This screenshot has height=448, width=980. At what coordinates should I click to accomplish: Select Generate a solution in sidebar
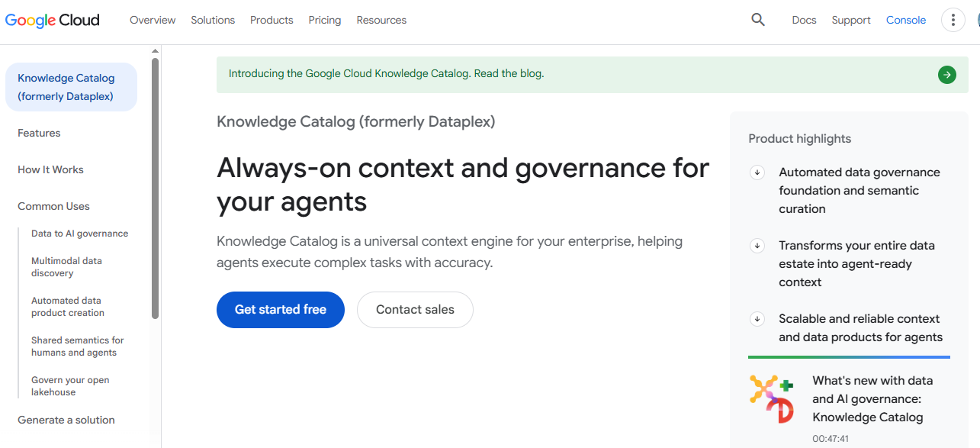tap(66, 420)
